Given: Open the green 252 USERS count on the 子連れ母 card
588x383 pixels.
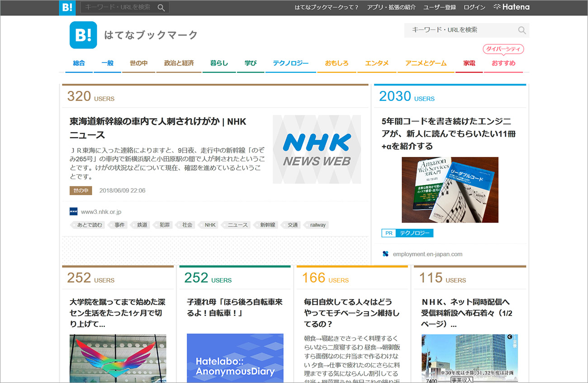Looking at the screenshot, I should tap(208, 278).
